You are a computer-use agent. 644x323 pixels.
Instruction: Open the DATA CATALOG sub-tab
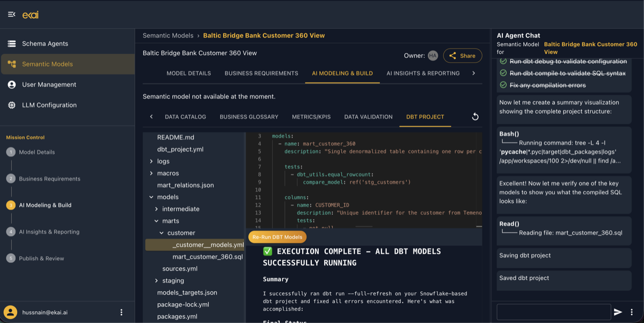click(186, 117)
